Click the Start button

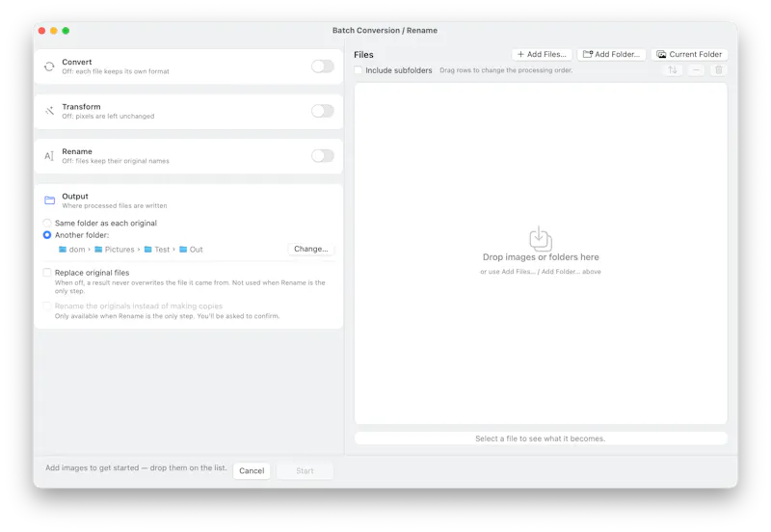[x=305, y=470]
